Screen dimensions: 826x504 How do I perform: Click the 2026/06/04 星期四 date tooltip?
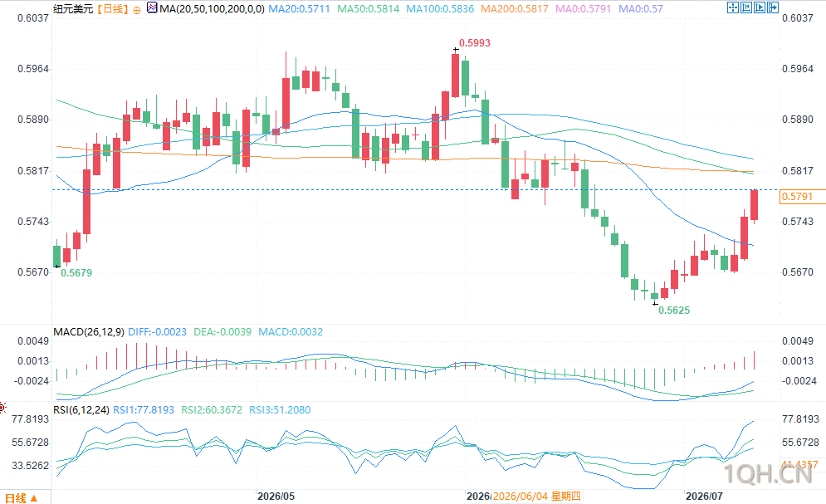pyautogui.click(x=537, y=496)
